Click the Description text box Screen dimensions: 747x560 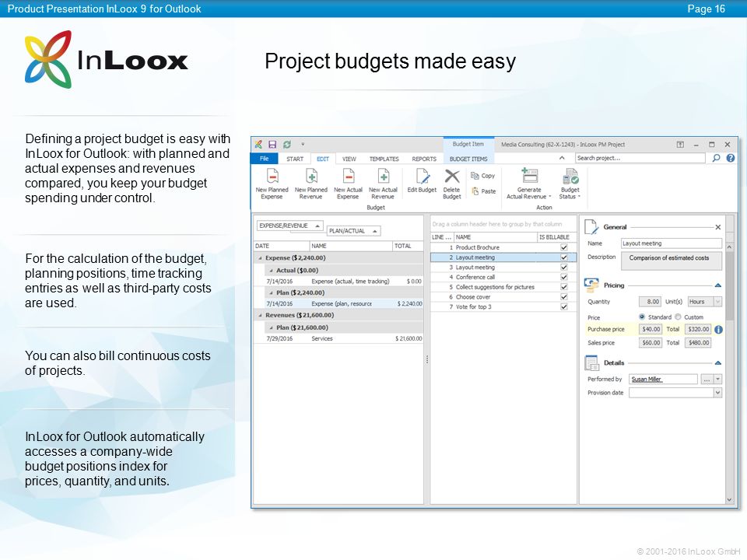tap(672, 261)
